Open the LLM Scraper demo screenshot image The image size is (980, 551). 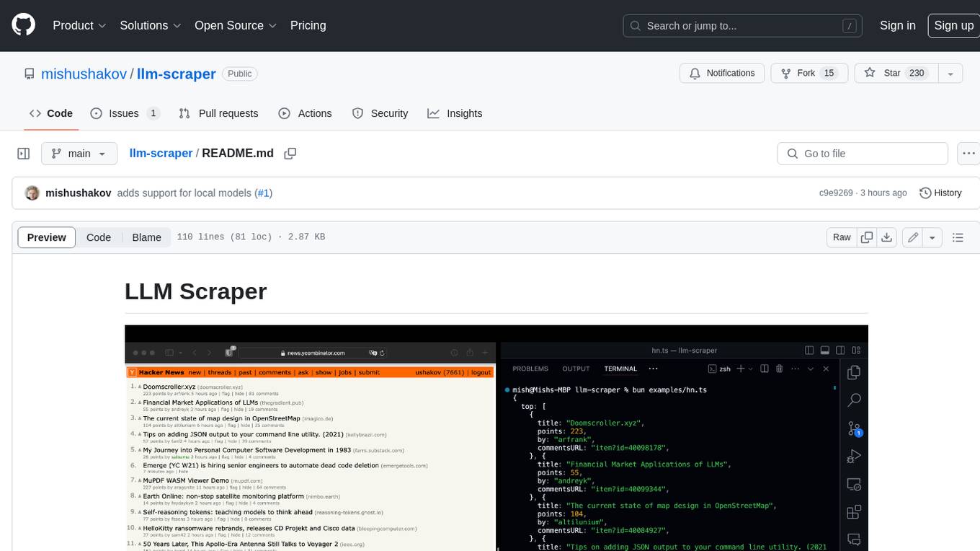496,438
